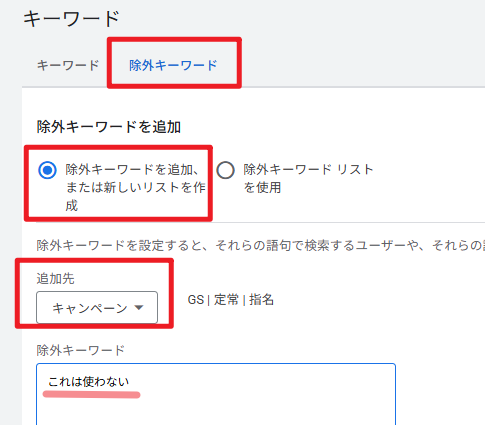Click the 指名 part of the campaign name
Image resolution: width=485 pixels, height=425 pixels.
pos(261,300)
